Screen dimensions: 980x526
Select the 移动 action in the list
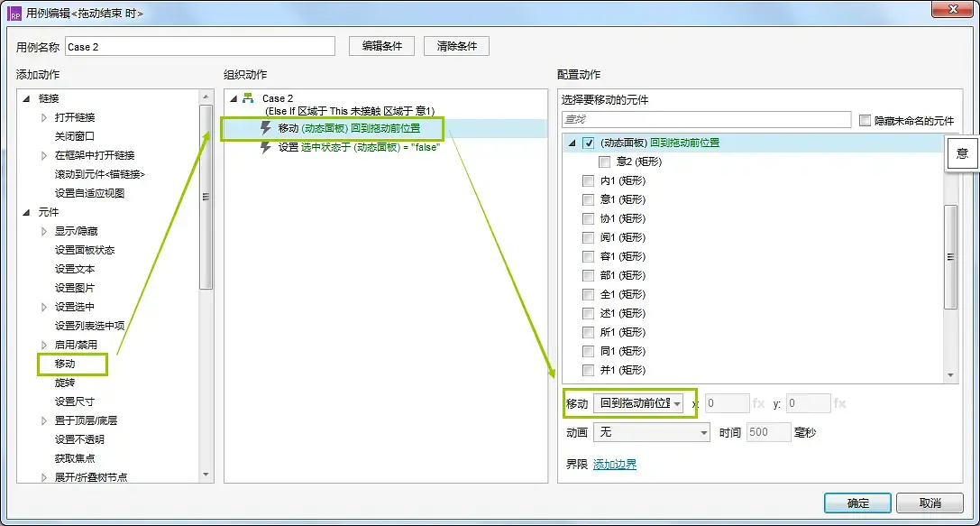(x=65, y=364)
